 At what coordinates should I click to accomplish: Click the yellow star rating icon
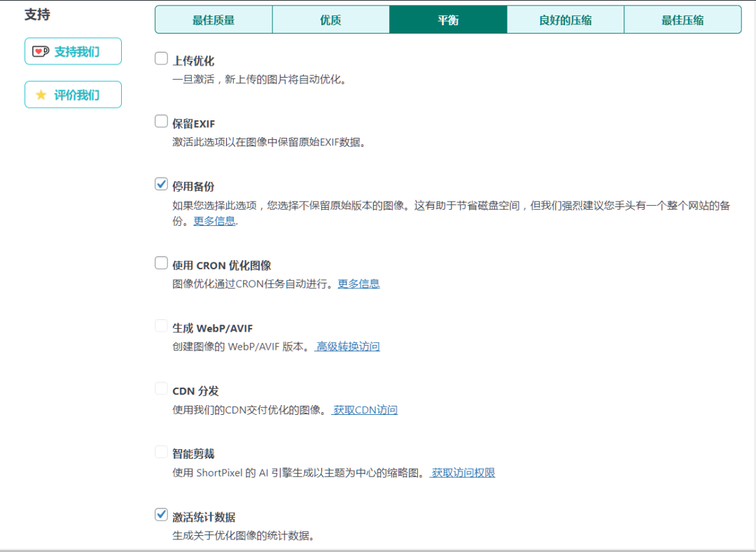[41, 95]
